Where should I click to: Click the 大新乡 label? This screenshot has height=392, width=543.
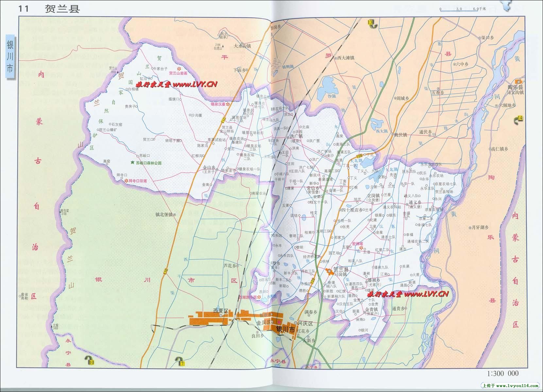308,340
